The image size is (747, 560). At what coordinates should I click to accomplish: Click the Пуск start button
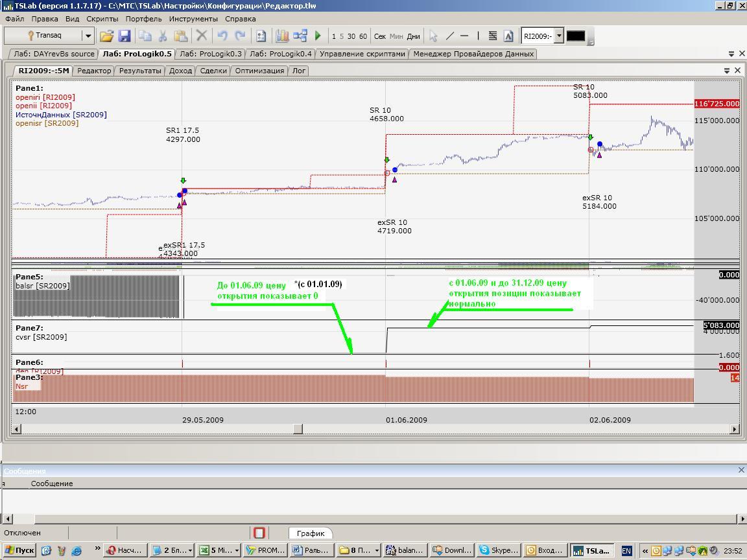click(x=19, y=550)
